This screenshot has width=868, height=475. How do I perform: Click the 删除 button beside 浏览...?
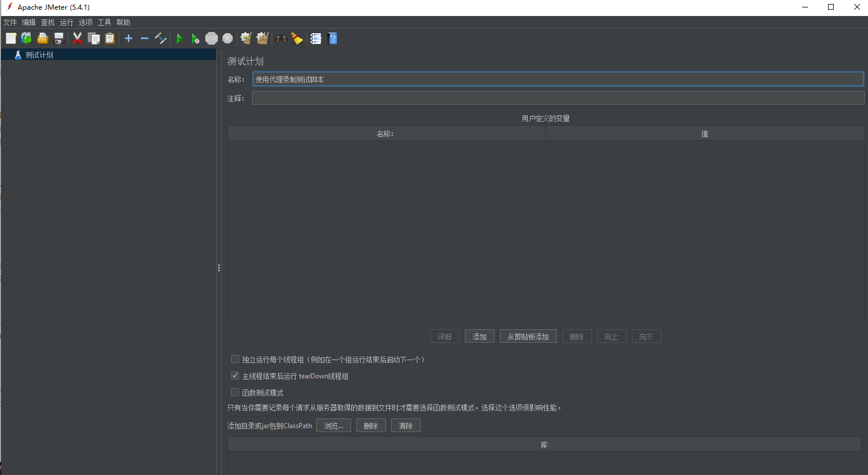point(371,426)
